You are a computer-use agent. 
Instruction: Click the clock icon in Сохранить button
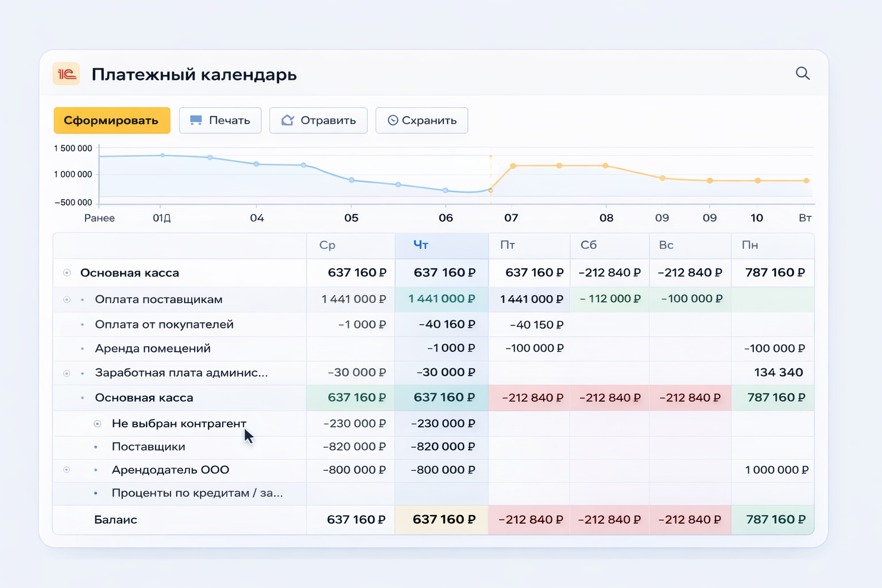click(x=393, y=121)
